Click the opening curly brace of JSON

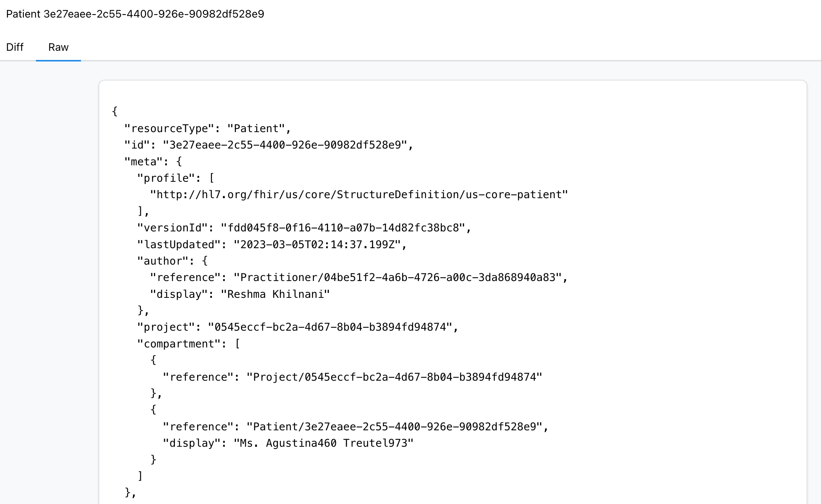(x=115, y=111)
